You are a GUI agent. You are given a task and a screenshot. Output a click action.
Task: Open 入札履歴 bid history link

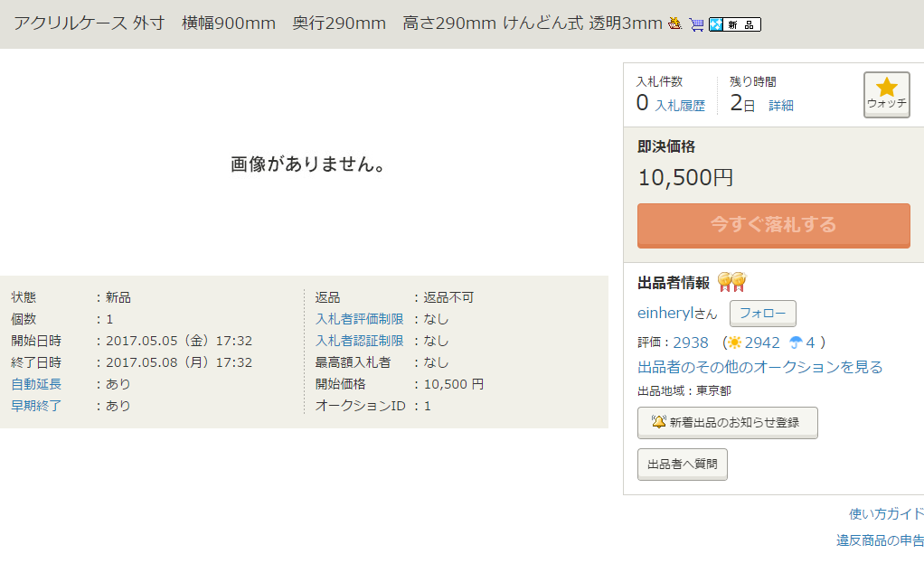pyautogui.click(x=680, y=106)
